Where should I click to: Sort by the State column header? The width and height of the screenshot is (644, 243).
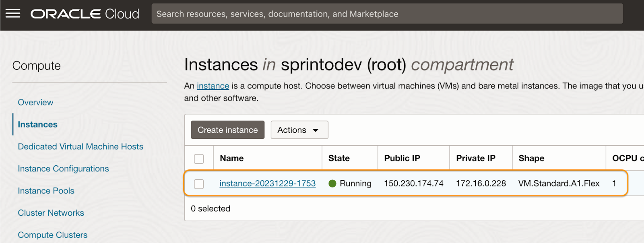coord(339,158)
